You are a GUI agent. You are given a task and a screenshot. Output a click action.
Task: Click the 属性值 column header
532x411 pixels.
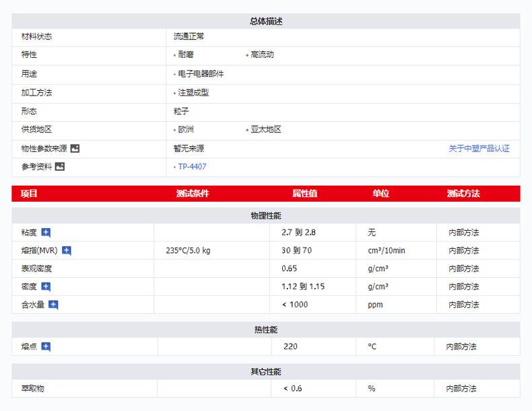304,194
